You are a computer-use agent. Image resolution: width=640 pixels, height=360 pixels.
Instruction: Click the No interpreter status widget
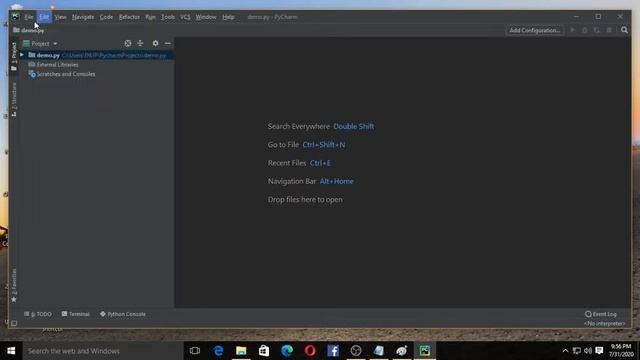[x=604, y=323]
